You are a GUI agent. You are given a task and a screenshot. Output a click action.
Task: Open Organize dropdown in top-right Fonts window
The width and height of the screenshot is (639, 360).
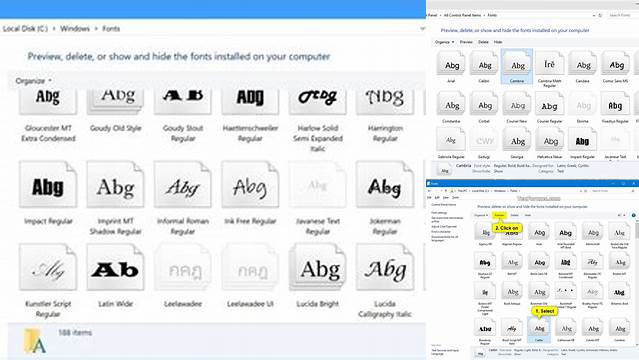coord(445,42)
